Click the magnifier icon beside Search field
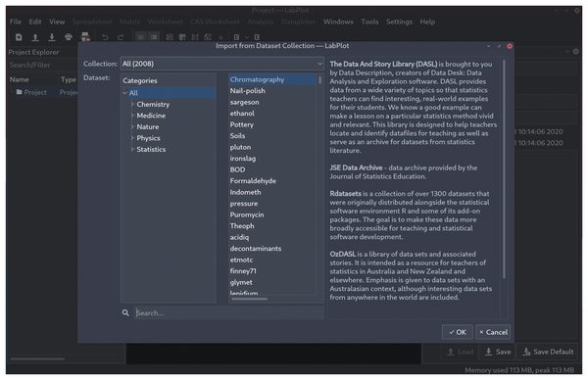This screenshot has width=588, height=380. (x=125, y=313)
